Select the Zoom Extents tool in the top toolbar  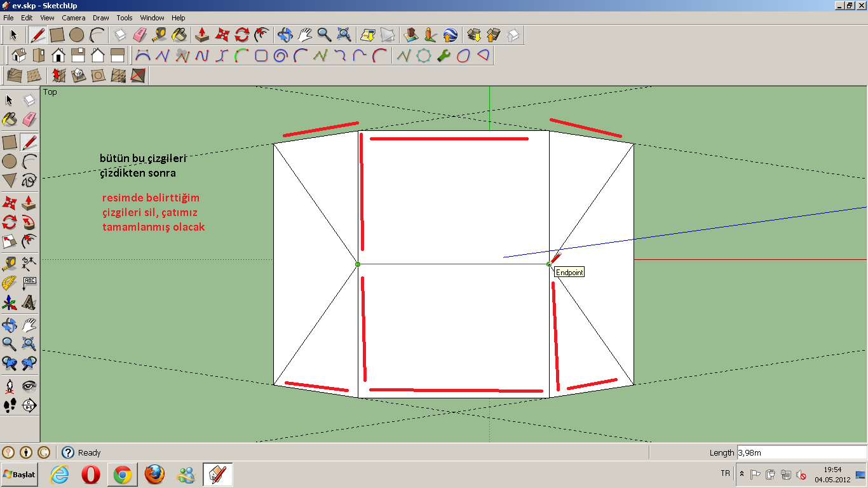(344, 34)
